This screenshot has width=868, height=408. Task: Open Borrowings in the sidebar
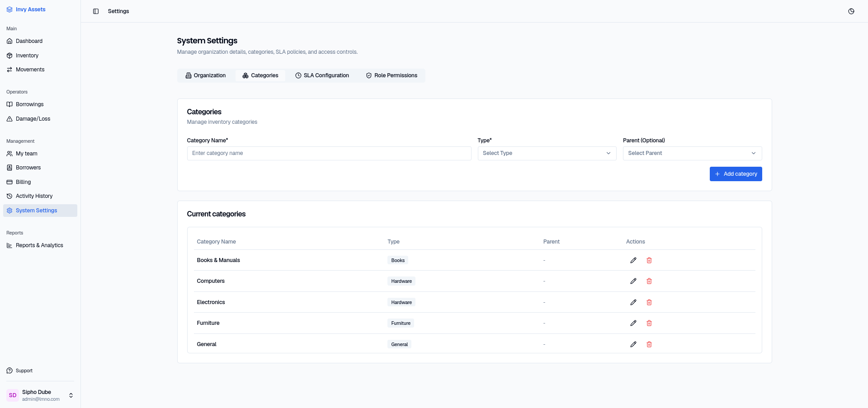[40, 104]
